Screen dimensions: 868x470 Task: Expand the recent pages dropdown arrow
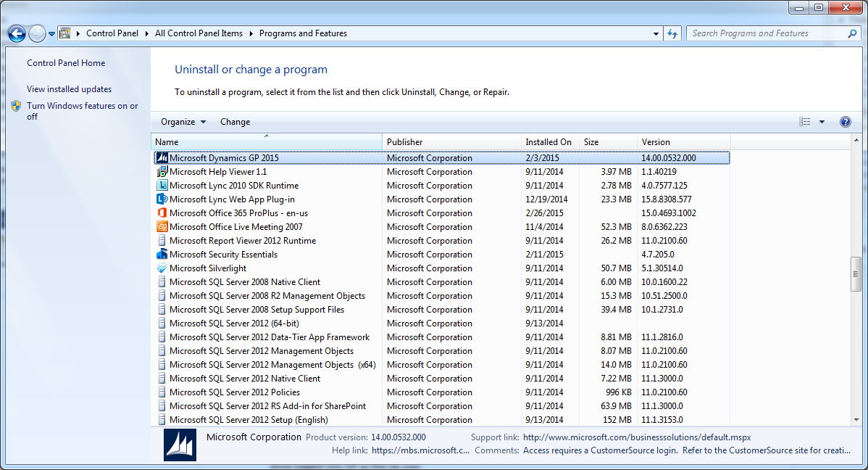click(51, 34)
